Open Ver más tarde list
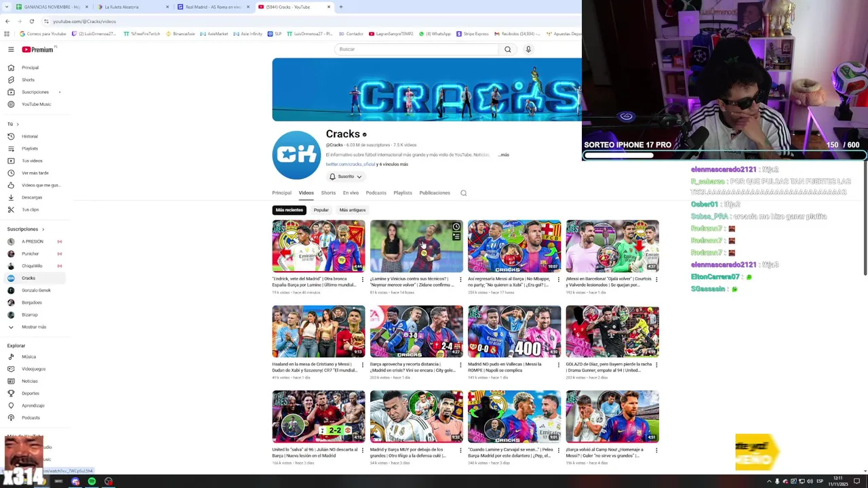The height and width of the screenshot is (488, 868). pyautogui.click(x=35, y=173)
